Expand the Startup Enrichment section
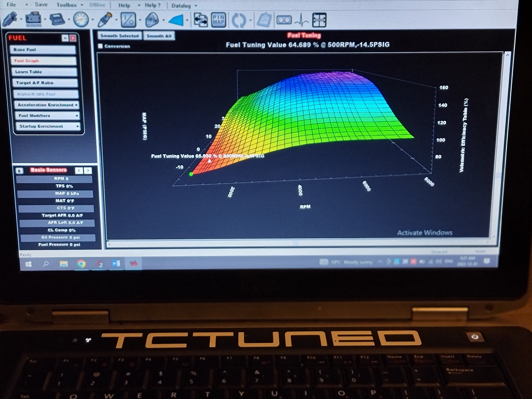Image resolution: width=532 pixels, height=399 pixels. 48,126
